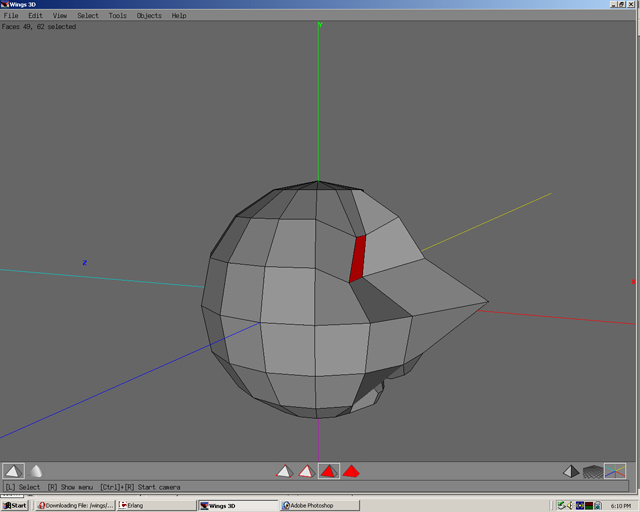The height and width of the screenshot is (512, 640).
Task: Click the flat shading pyramid icon
Action: click(x=13, y=471)
